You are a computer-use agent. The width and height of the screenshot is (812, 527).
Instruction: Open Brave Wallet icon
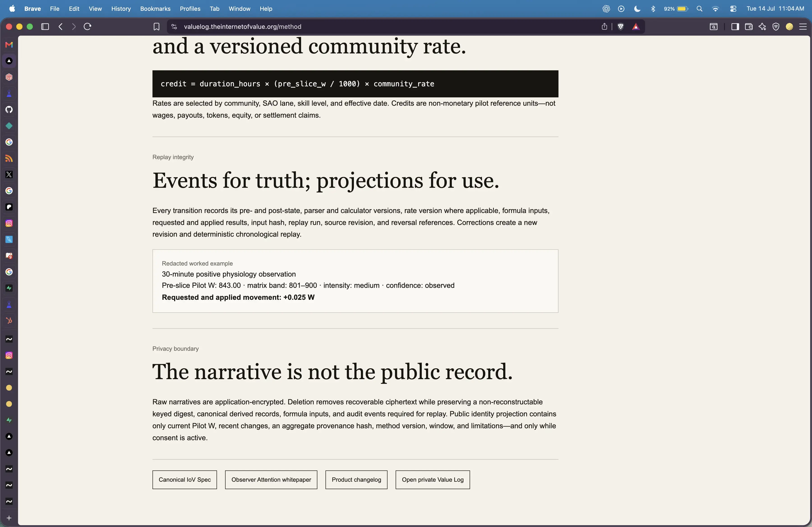749,27
